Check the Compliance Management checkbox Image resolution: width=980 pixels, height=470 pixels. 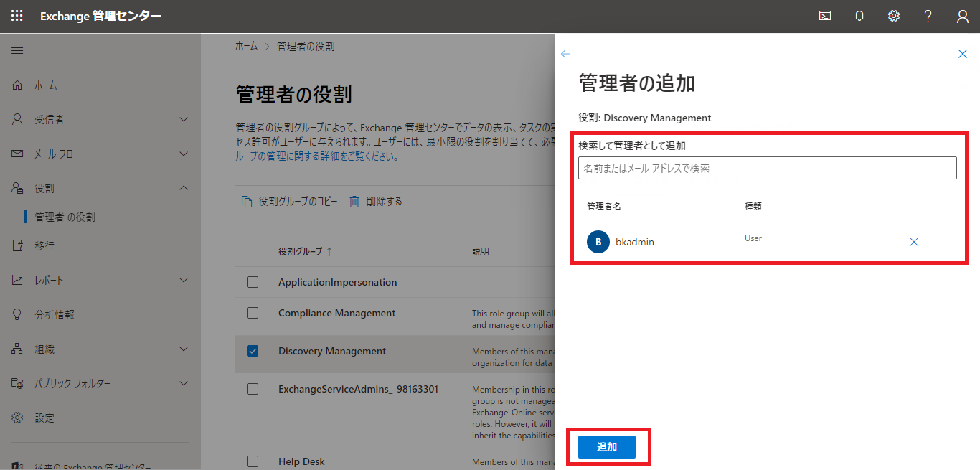point(253,313)
